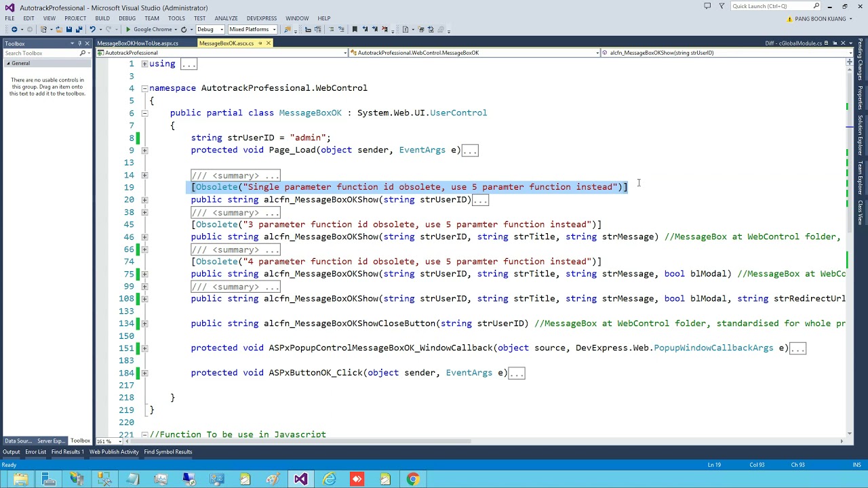Toggle auto-hide pin on Toolbox panel
The image size is (868, 488).
coord(79,43)
